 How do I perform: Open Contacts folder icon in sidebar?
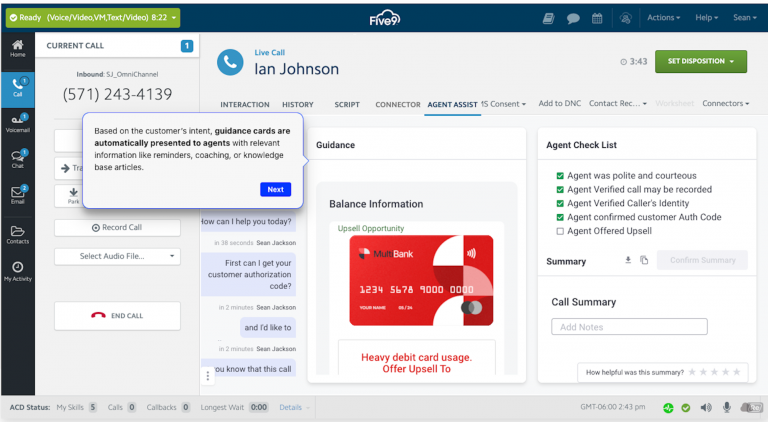click(x=17, y=233)
